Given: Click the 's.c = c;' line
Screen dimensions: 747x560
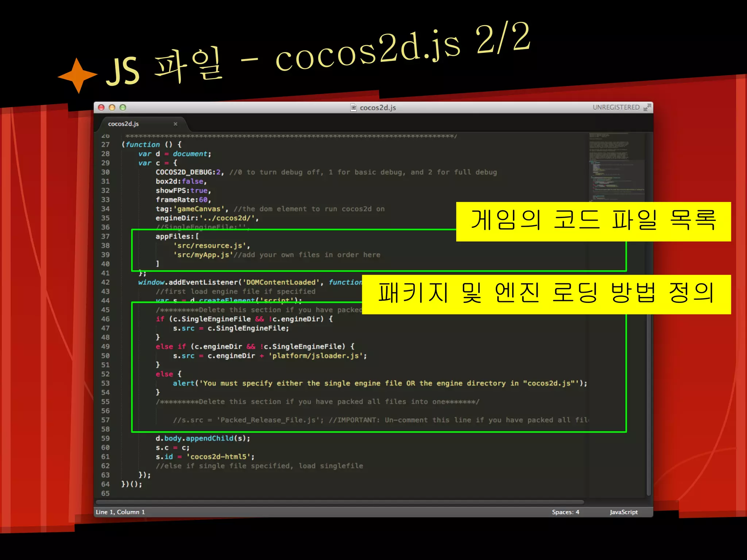Looking at the screenshot, I should click(x=173, y=448).
